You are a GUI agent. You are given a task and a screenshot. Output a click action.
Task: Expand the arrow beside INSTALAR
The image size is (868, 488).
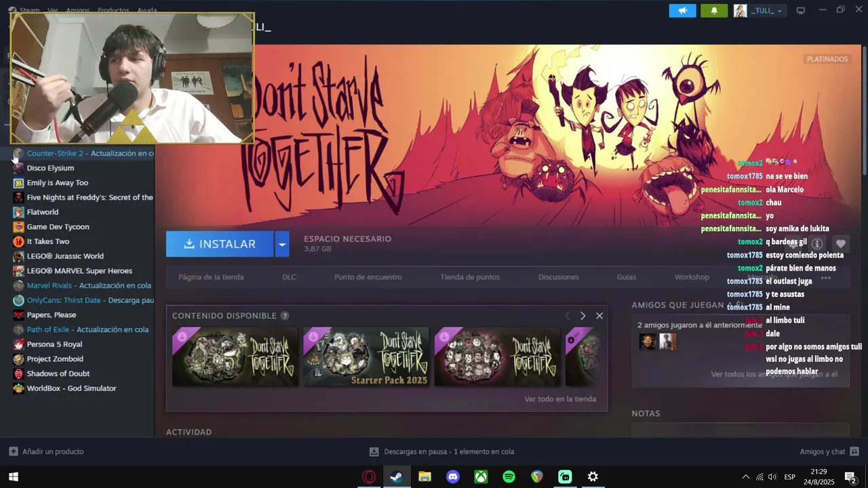(282, 244)
